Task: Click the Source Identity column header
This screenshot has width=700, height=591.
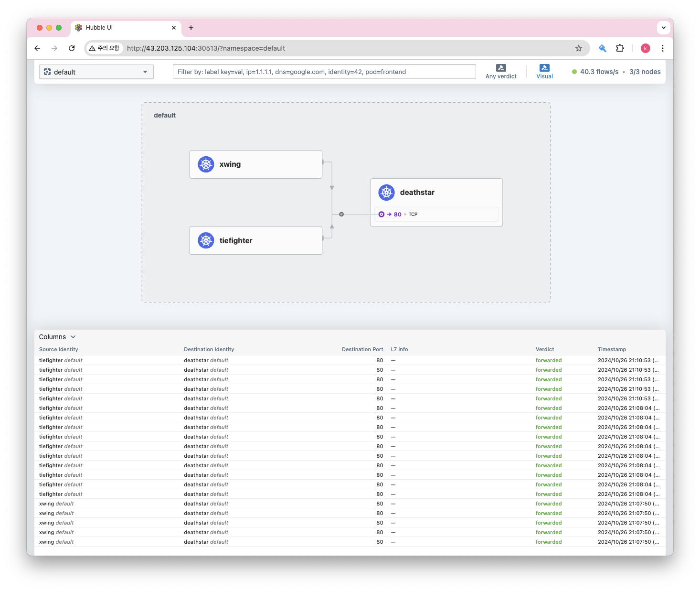Action: pyautogui.click(x=59, y=349)
